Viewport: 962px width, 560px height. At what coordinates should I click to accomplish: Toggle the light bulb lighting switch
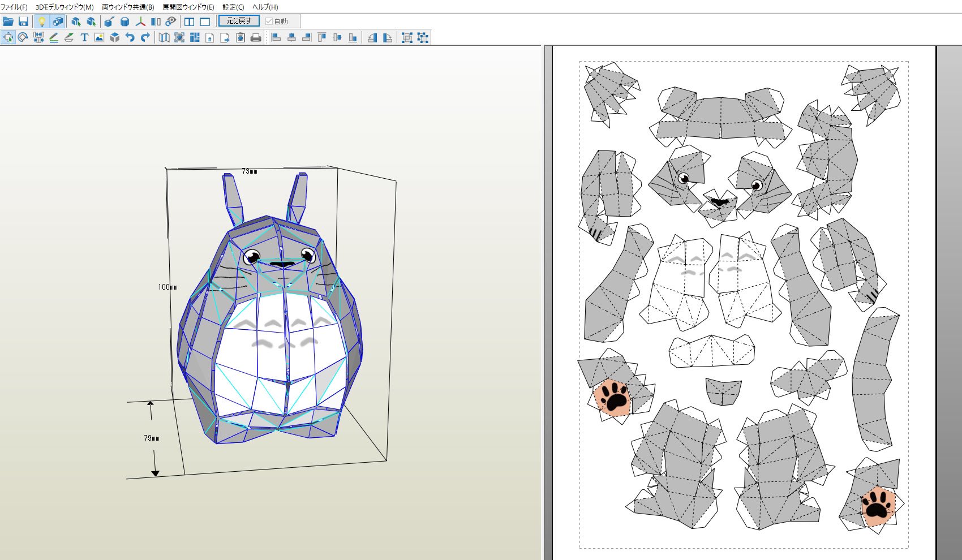[41, 21]
